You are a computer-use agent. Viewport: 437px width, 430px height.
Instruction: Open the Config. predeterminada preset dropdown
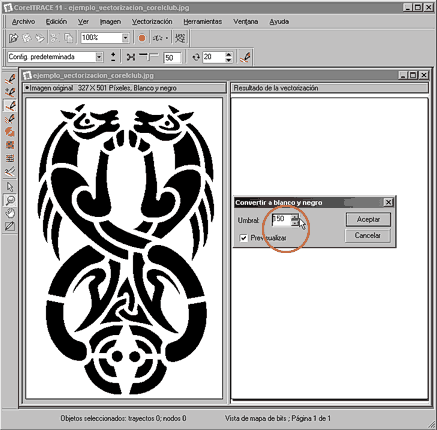click(99, 57)
